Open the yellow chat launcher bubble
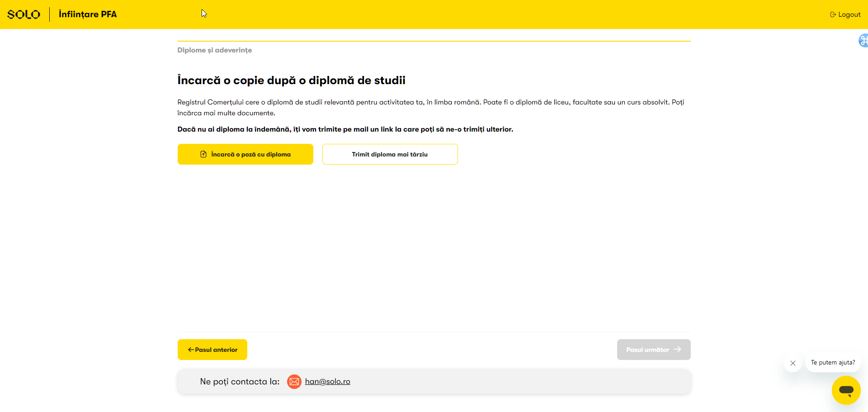 point(846,390)
